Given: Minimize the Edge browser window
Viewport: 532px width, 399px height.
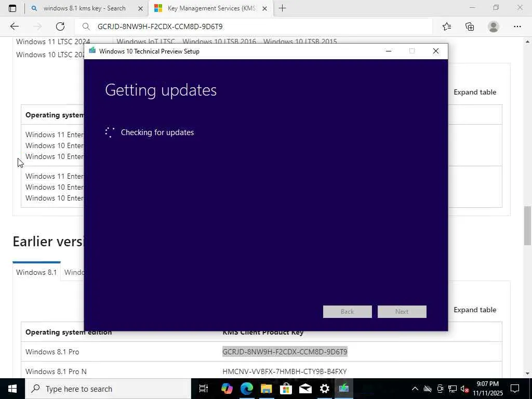Looking at the screenshot, I should click(472, 7).
